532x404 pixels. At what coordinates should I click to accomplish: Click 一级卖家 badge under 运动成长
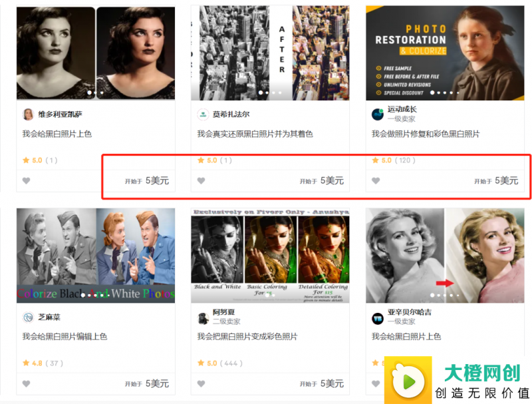[x=402, y=119]
